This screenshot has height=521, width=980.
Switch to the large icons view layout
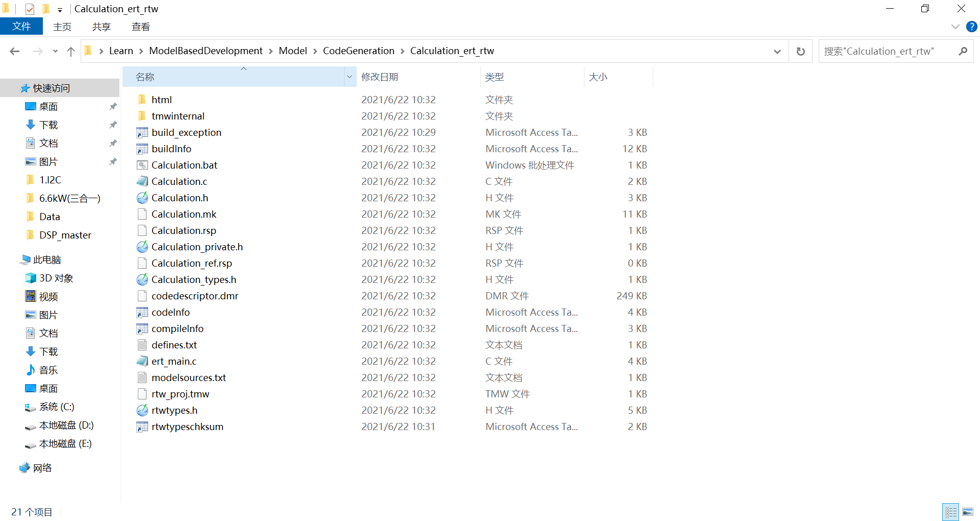968,512
